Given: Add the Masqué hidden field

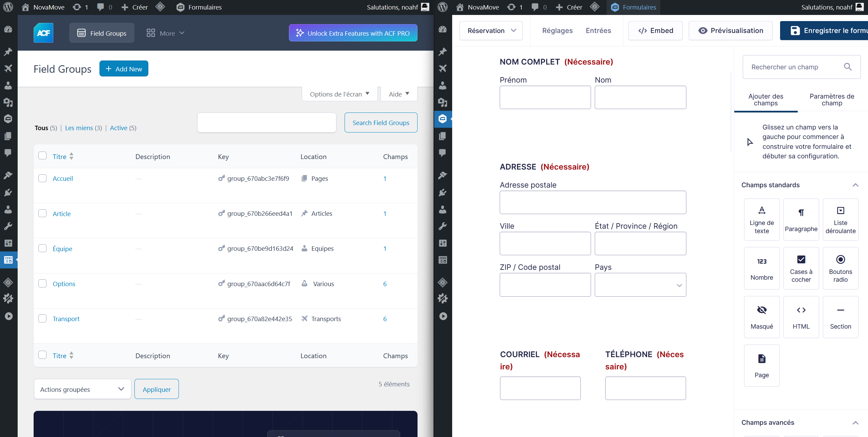Looking at the screenshot, I should [x=761, y=317].
